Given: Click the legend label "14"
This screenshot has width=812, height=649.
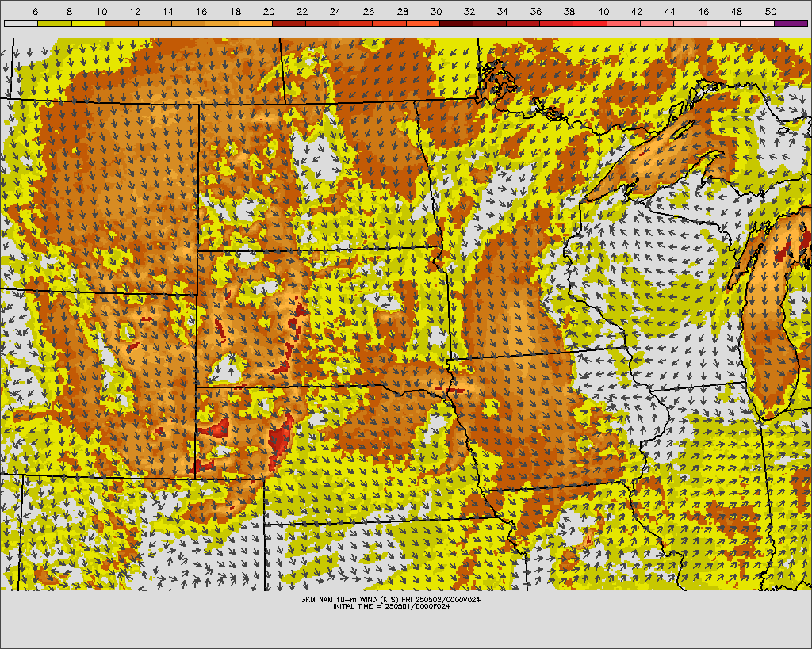Looking at the screenshot, I should (x=168, y=11).
